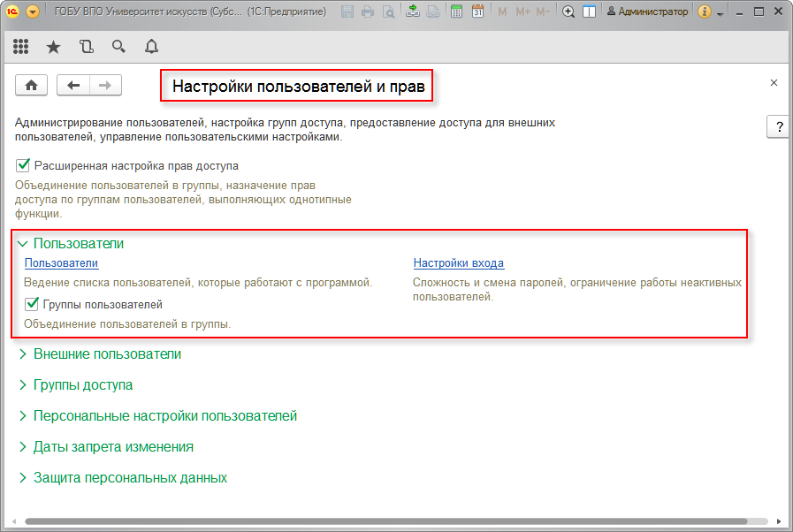Viewport: 793px width, 532px height.
Task: Toggle the panel layout icon
Action: pos(589,11)
